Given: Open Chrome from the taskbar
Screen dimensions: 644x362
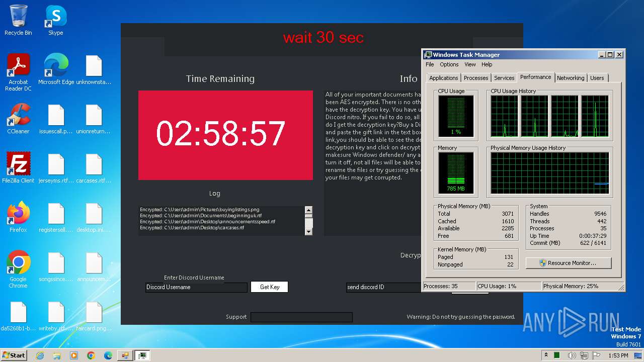Looking at the screenshot, I should click(x=91, y=355).
